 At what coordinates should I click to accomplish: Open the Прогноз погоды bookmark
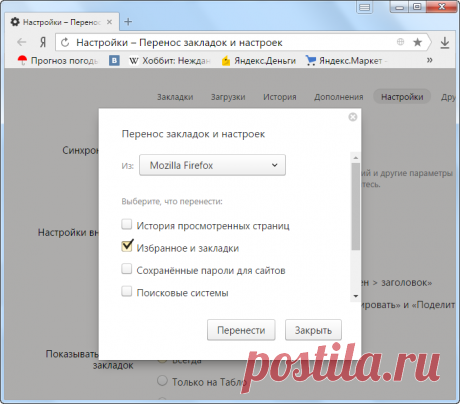58,61
